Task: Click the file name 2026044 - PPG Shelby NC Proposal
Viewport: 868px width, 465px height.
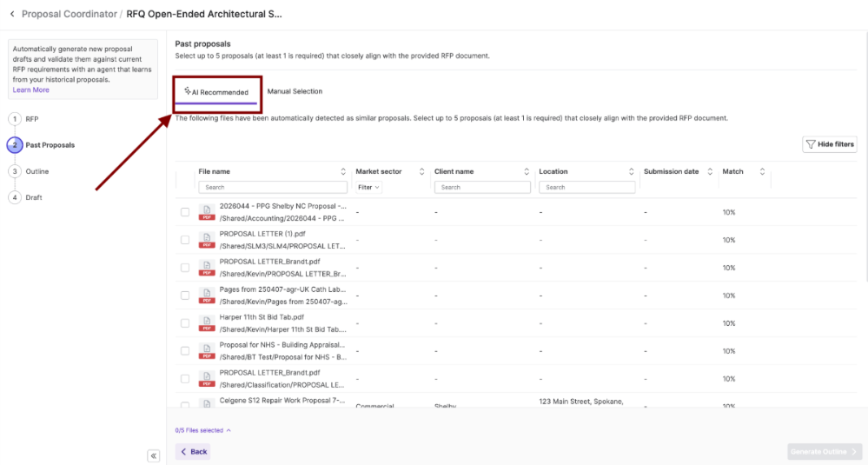Action: tap(283, 206)
